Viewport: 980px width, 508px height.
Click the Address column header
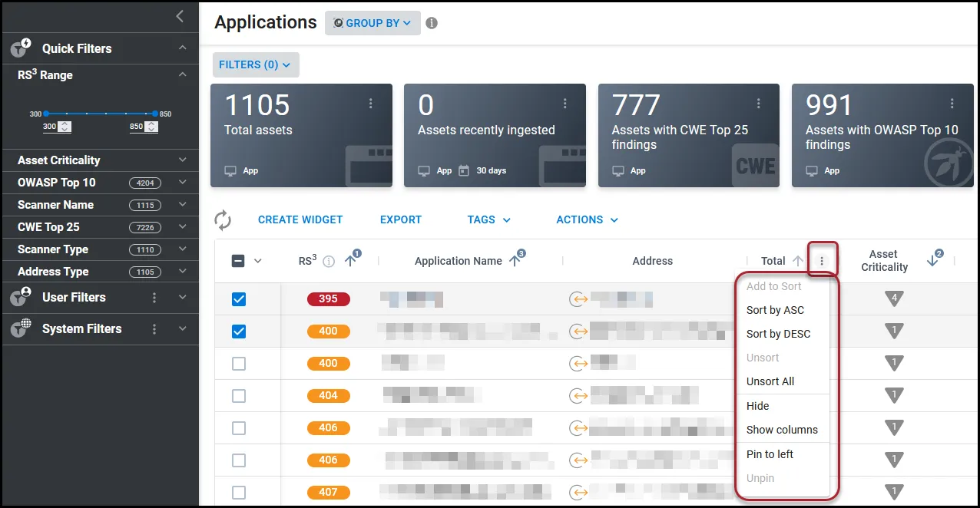pyautogui.click(x=653, y=261)
